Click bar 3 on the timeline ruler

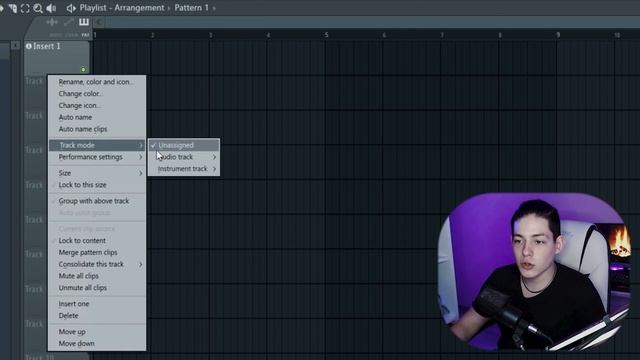[x=211, y=35]
